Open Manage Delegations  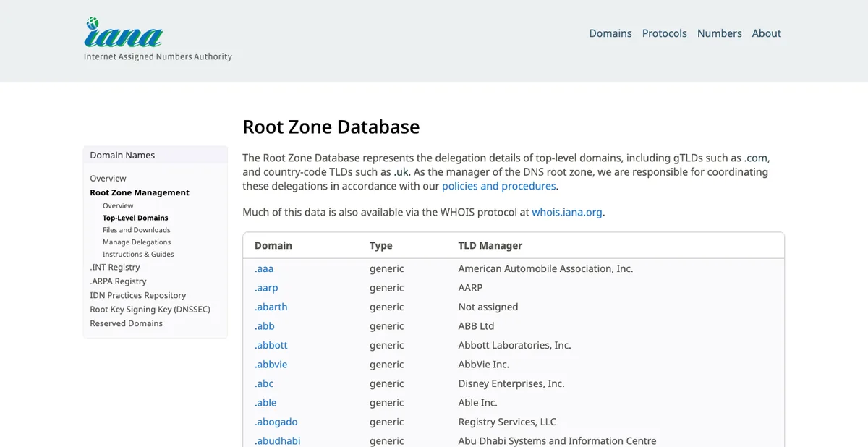tap(137, 242)
